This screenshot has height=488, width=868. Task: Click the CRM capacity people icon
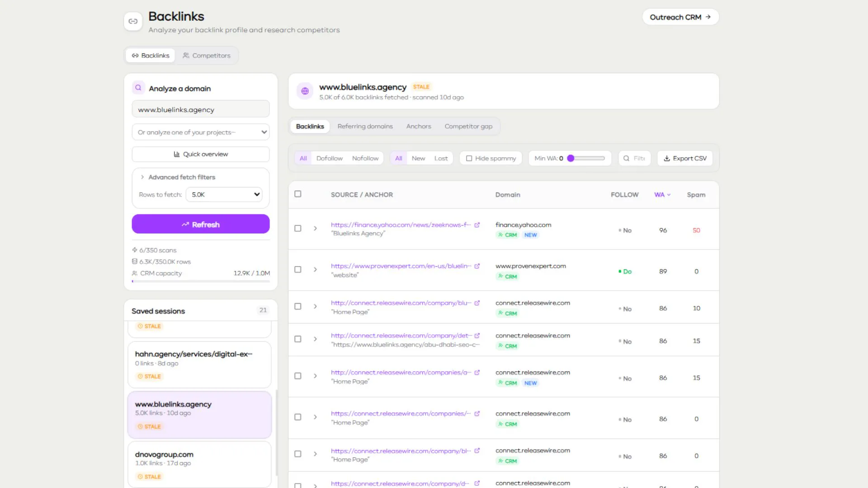point(134,273)
